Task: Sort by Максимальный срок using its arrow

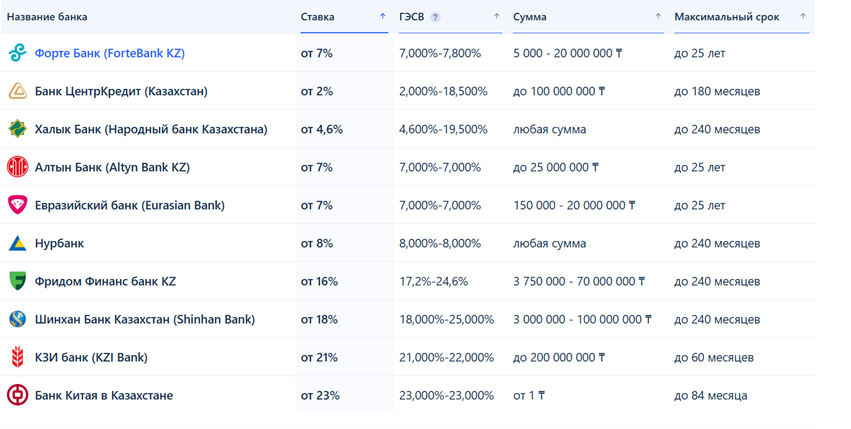Action: click(x=803, y=16)
